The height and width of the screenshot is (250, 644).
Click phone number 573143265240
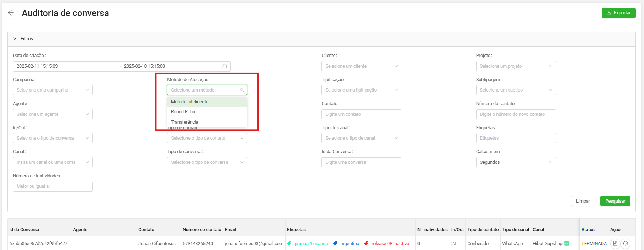(198, 244)
